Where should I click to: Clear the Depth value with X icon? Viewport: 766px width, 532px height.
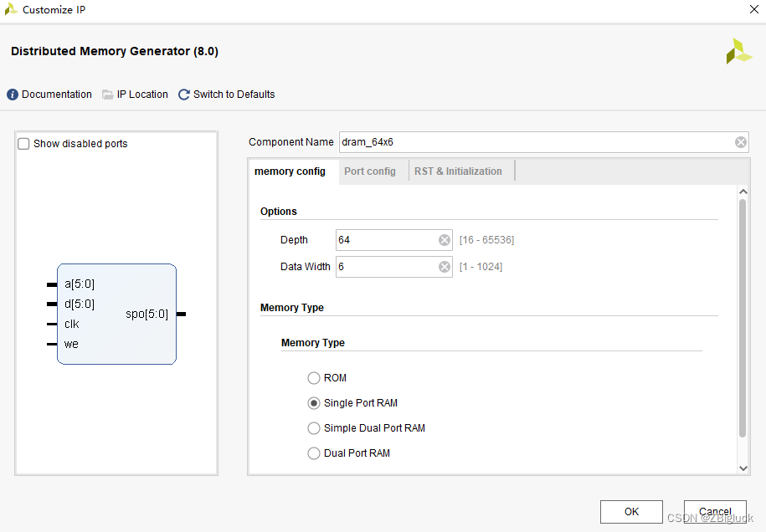click(x=445, y=240)
